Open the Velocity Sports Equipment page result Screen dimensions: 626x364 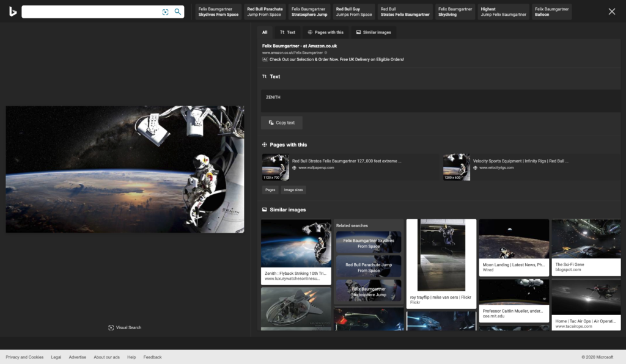click(520, 161)
